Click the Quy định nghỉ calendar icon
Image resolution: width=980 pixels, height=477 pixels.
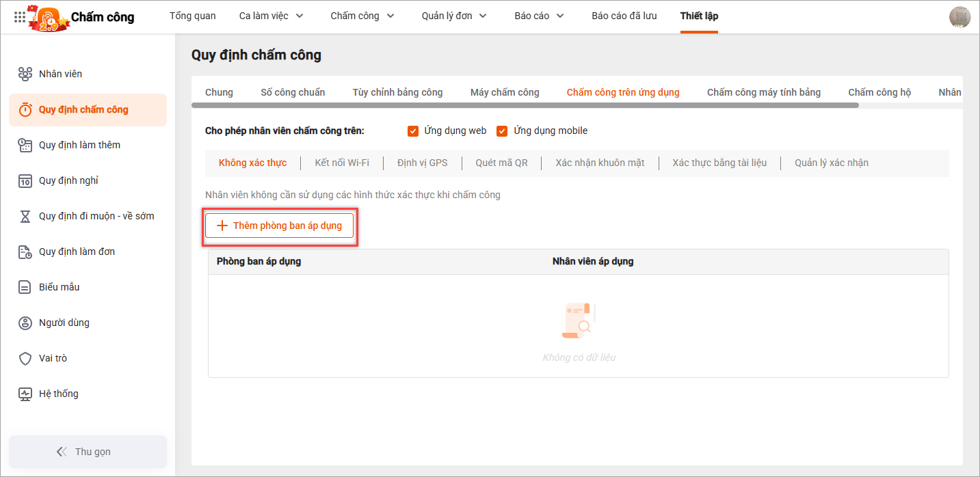(x=25, y=180)
